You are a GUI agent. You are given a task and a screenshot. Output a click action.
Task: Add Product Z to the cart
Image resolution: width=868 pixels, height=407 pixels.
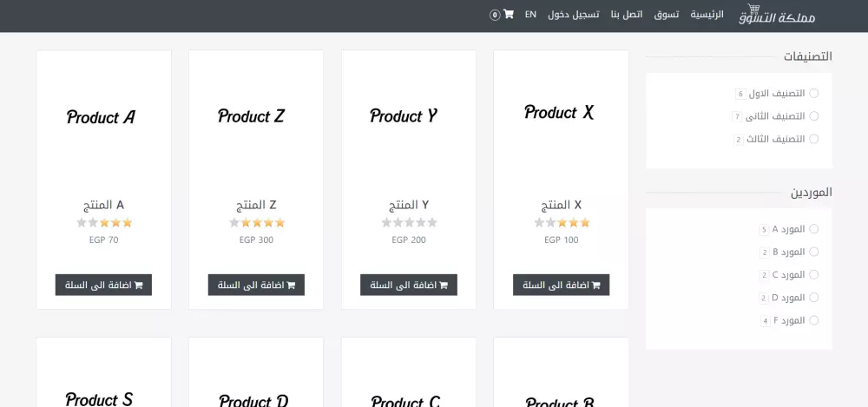[256, 285]
